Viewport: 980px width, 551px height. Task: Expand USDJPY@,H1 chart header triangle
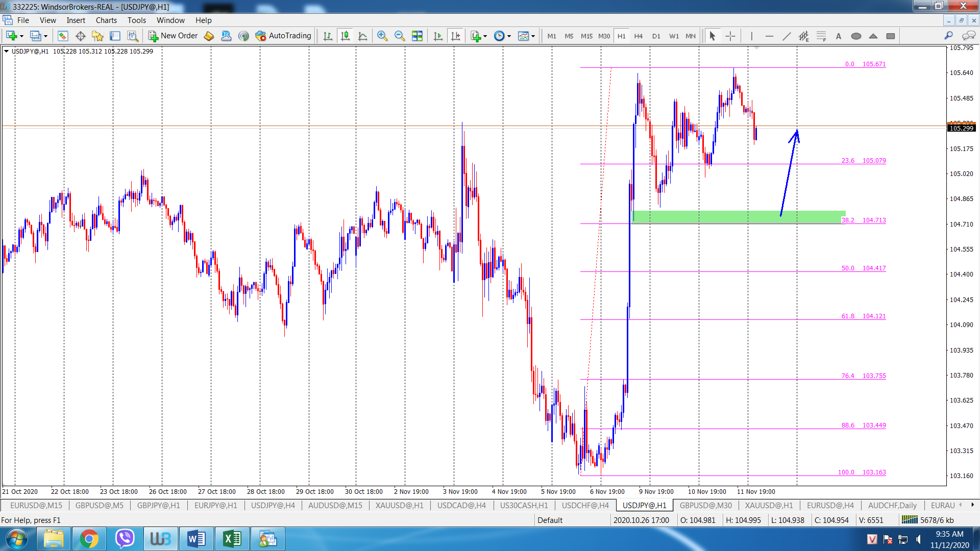[6, 51]
